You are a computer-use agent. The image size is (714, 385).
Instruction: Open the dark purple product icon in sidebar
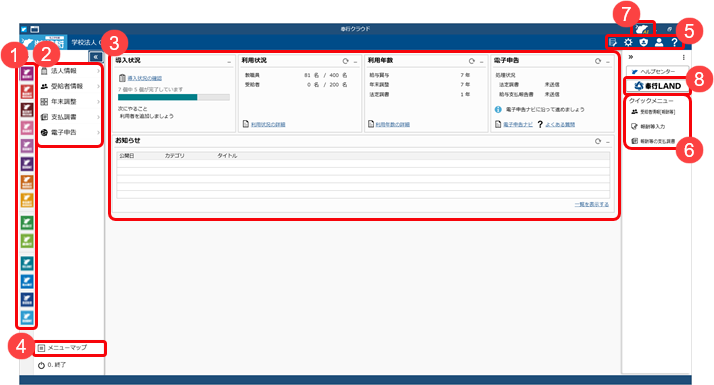(x=27, y=164)
